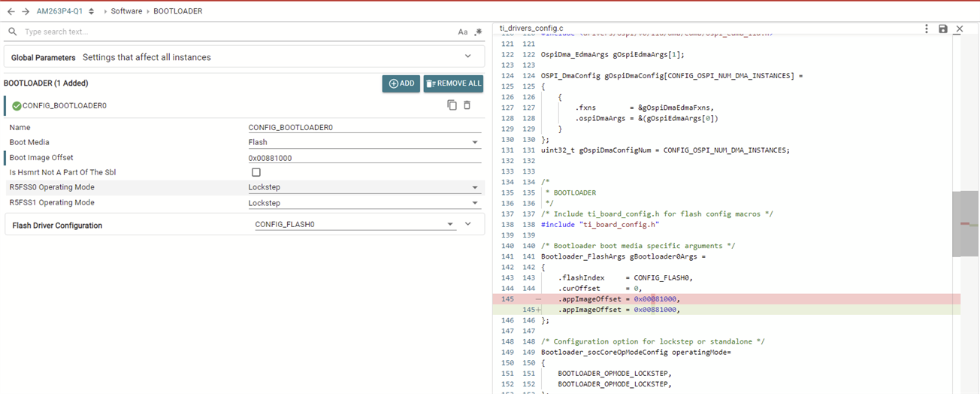Open the AM263P4-Q1 device selector arrows
Viewport: 980px width, 394px height.
(92, 11)
